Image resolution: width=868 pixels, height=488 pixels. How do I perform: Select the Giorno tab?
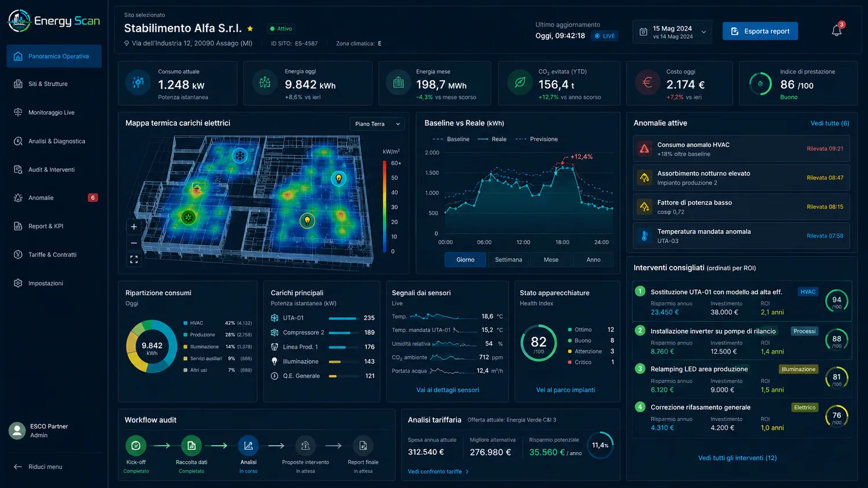point(465,260)
